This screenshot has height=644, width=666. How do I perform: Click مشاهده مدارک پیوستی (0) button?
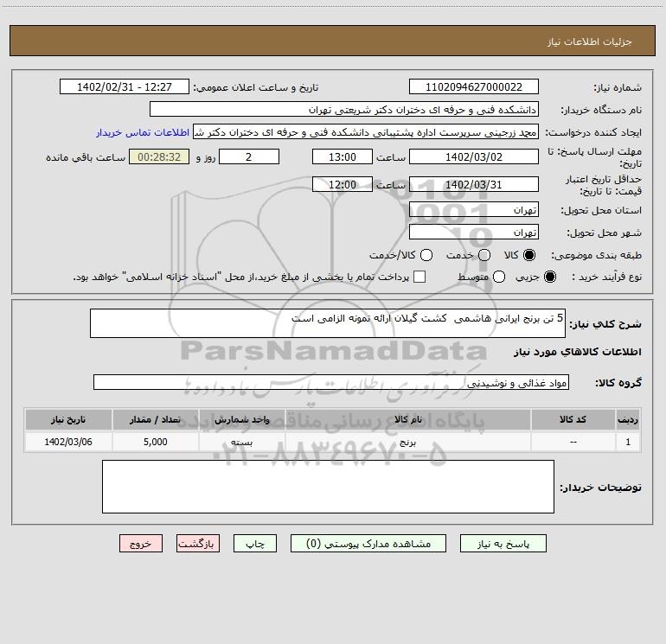[368, 544]
